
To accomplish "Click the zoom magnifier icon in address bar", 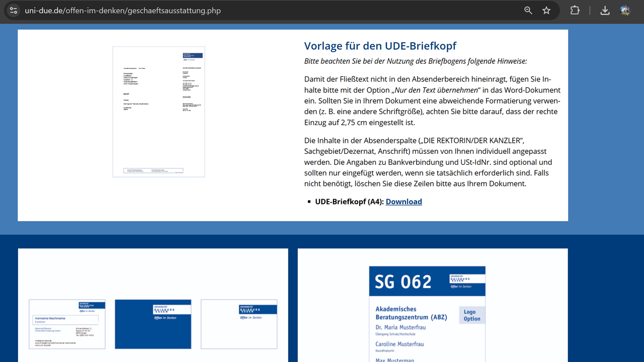I will click(x=528, y=11).
